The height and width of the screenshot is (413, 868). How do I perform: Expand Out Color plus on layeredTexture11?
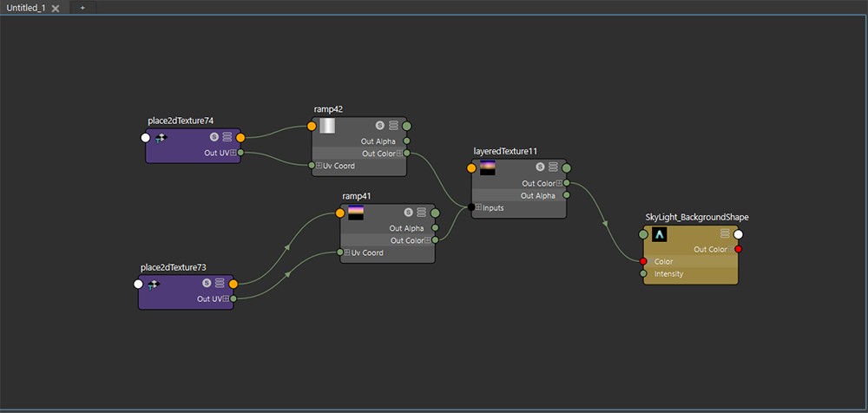coord(560,183)
